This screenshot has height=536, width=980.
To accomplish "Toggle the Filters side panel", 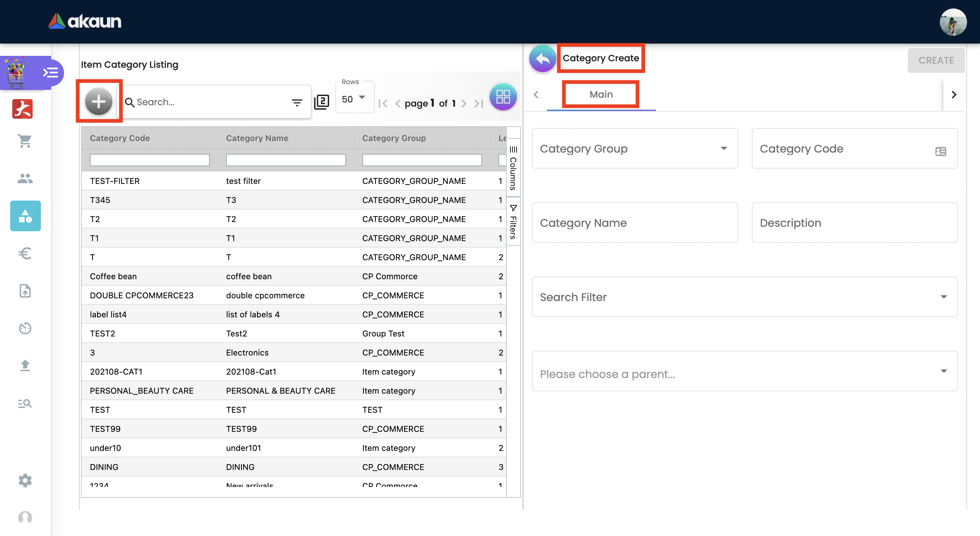I will [513, 222].
